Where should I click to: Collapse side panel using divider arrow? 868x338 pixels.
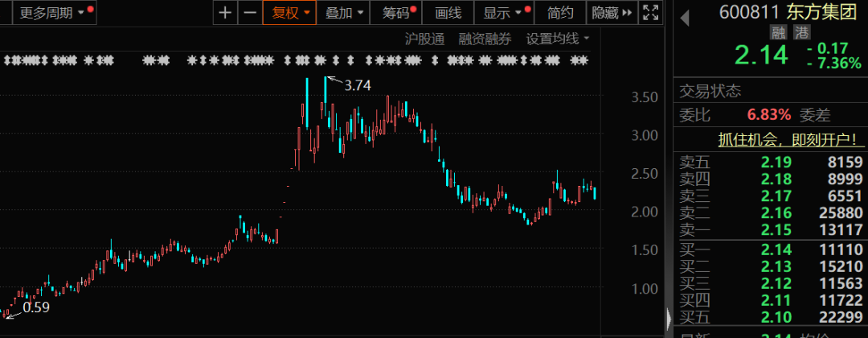click(669, 319)
